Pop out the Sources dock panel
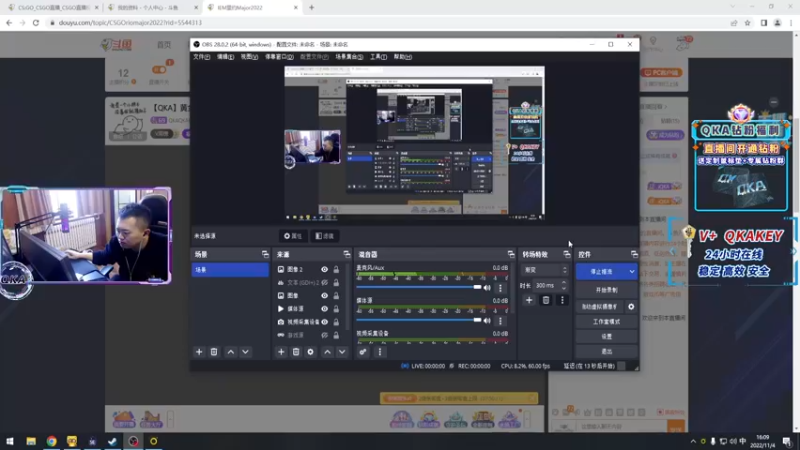Screen dimensions: 800x450 pos(347,254)
